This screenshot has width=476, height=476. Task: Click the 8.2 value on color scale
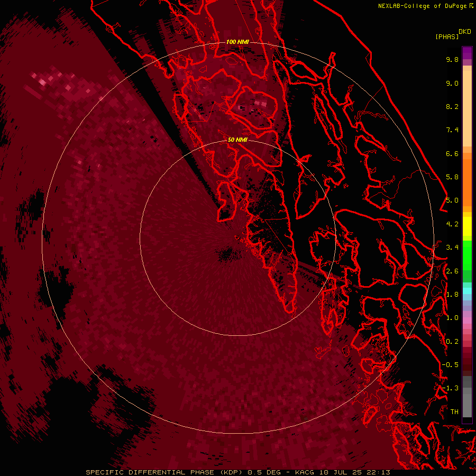click(452, 106)
